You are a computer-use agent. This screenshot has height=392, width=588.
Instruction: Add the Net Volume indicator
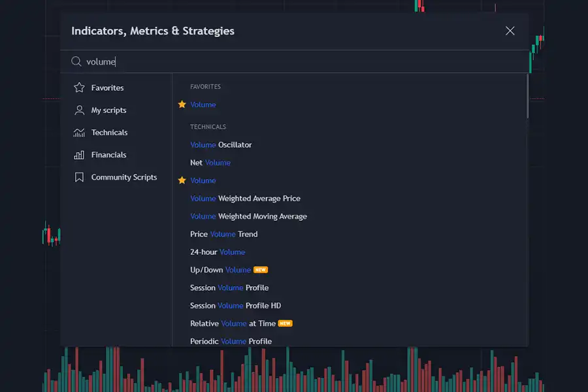210,163
